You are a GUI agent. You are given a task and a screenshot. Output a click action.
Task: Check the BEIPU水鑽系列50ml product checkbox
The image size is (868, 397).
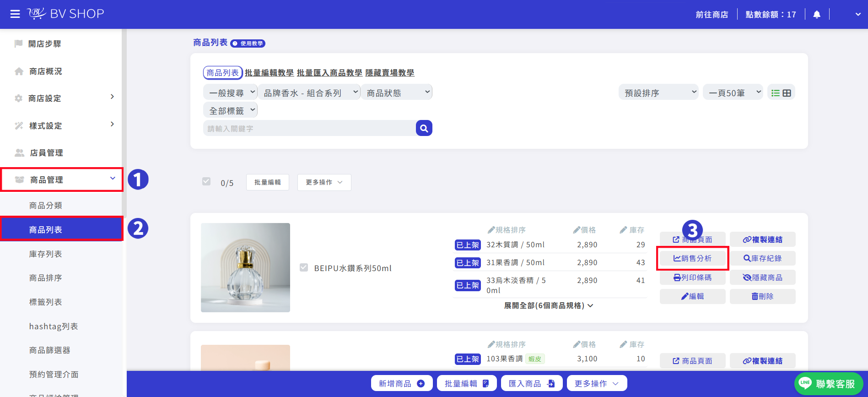(x=304, y=267)
